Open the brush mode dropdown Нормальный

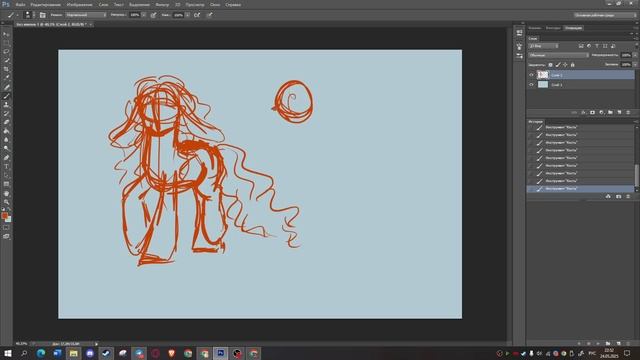pos(86,15)
